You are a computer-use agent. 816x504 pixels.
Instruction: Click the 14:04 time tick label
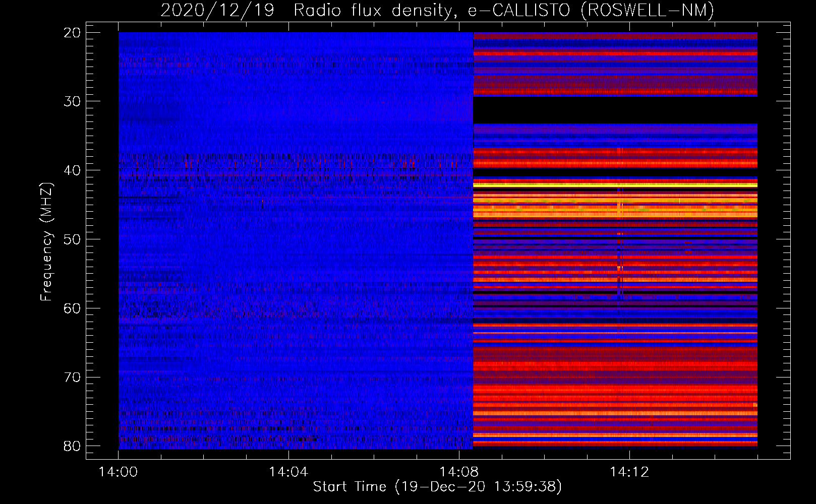coord(288,472)
